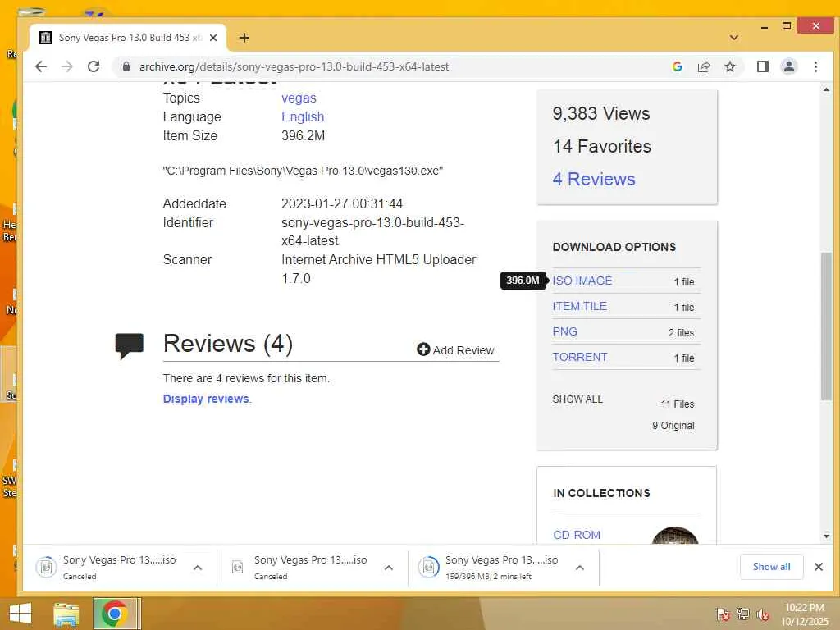Viewport: 840px width, 630px height.
Task: Click the CD-ROM collection thumbnail
Action: [x=675, y=535]
